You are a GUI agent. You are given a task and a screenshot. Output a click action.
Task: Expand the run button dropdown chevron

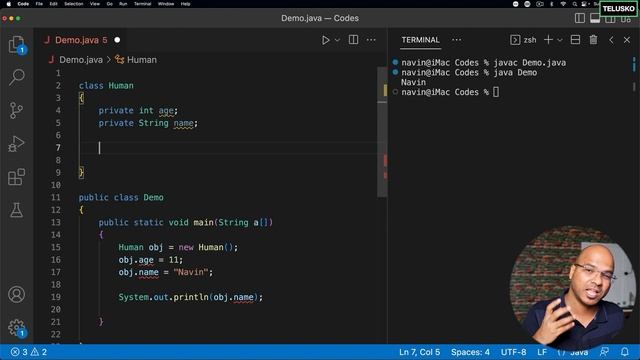pyautogui.click(x=337, y=40)
